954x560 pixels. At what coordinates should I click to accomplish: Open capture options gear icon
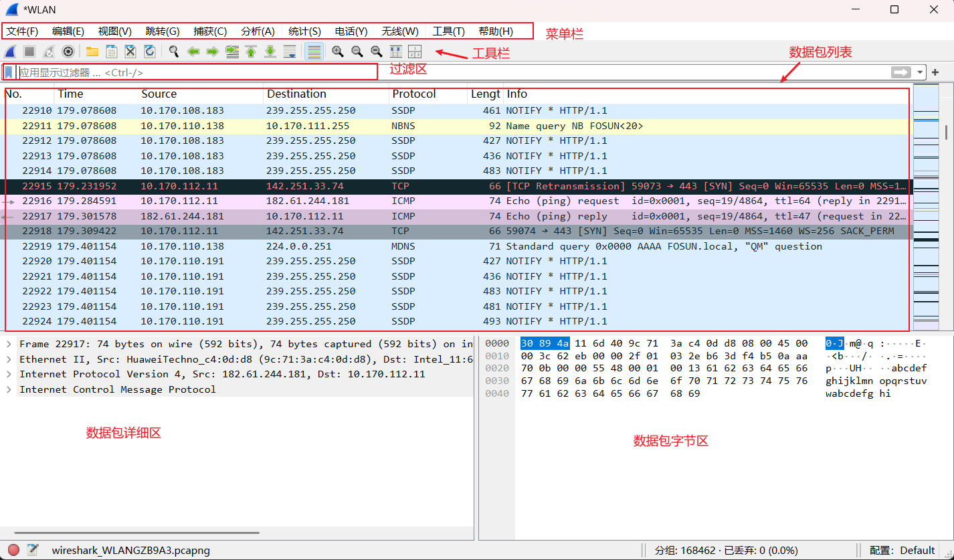[x=68, y=52]
